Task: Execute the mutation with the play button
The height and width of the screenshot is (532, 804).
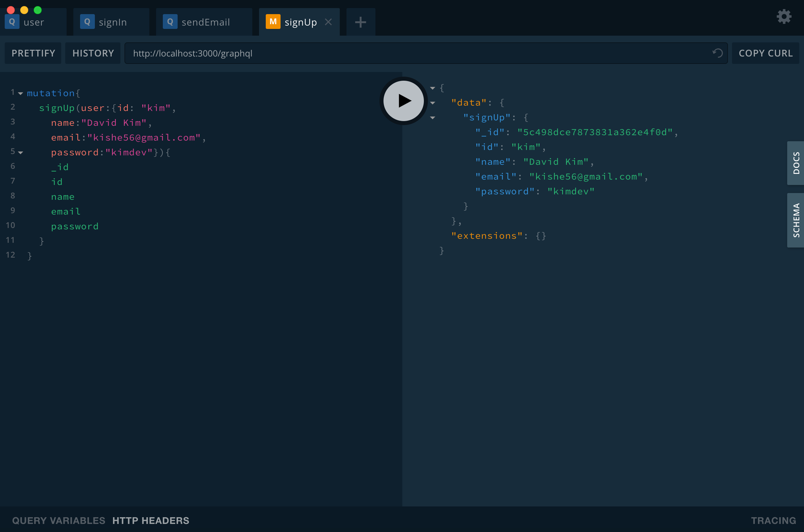Action: (403, 101)
